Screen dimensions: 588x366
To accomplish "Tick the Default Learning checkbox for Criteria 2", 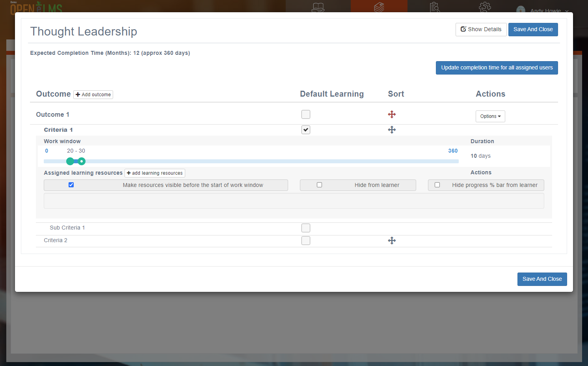I will pos(306,241).
